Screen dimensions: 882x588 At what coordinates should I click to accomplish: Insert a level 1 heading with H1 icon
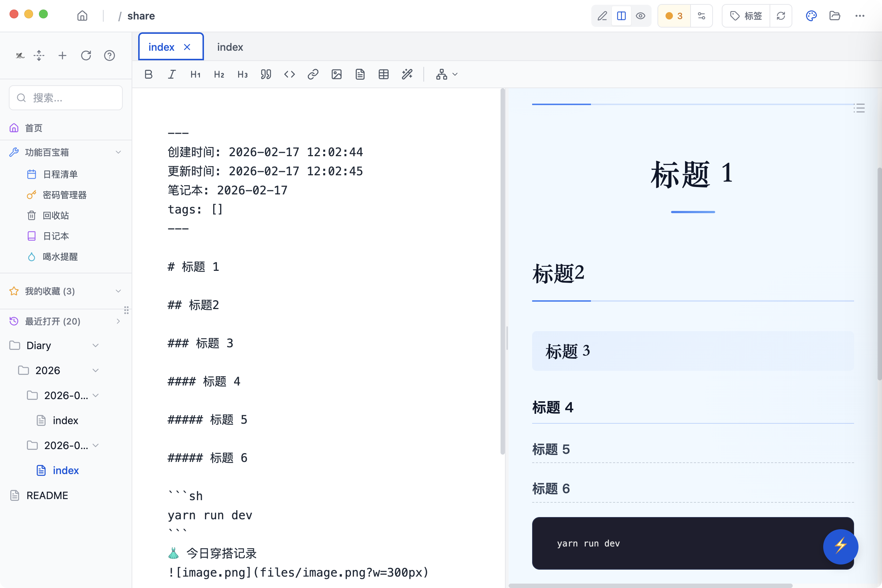(195, 74)
